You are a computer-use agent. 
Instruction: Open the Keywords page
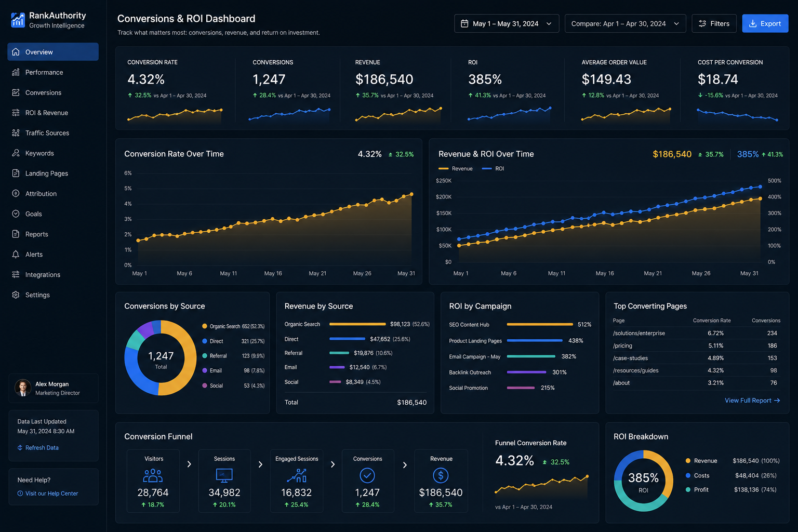(53, 153)
